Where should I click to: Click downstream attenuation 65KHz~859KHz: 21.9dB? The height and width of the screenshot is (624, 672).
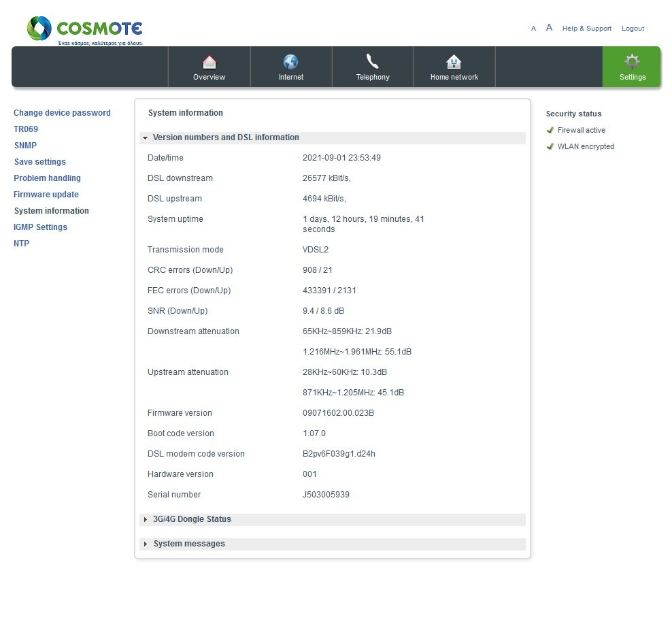(x=347, y=331)
